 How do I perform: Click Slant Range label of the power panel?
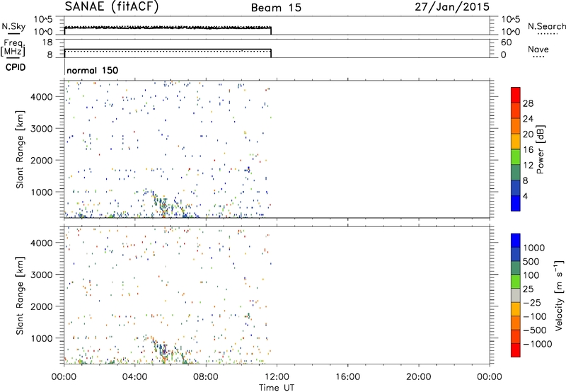click(x=20, y=149)
